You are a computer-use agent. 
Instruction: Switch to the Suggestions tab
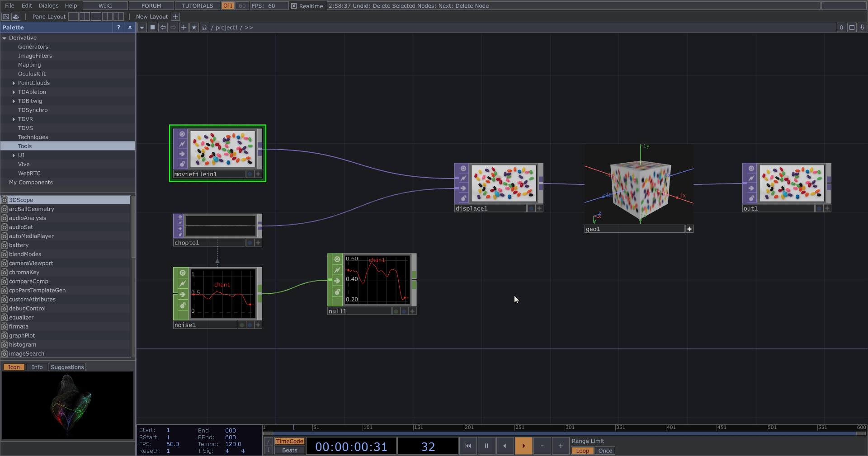[x=67, y=367]
